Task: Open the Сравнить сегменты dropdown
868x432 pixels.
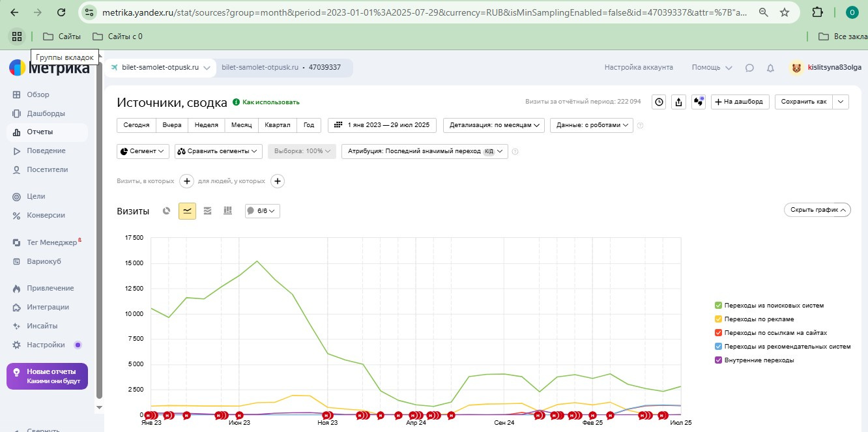Action: tap(218, 151)
